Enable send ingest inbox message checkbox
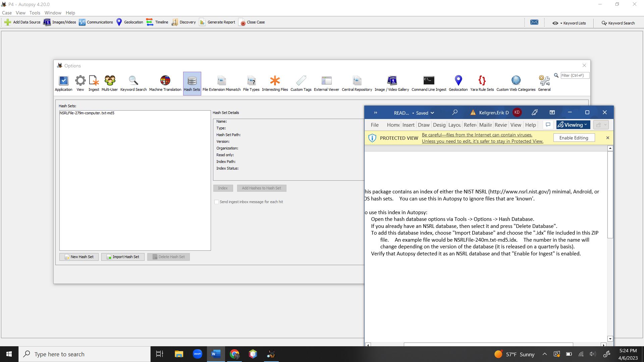Screen dimensions: 644x362 [217, 202]
